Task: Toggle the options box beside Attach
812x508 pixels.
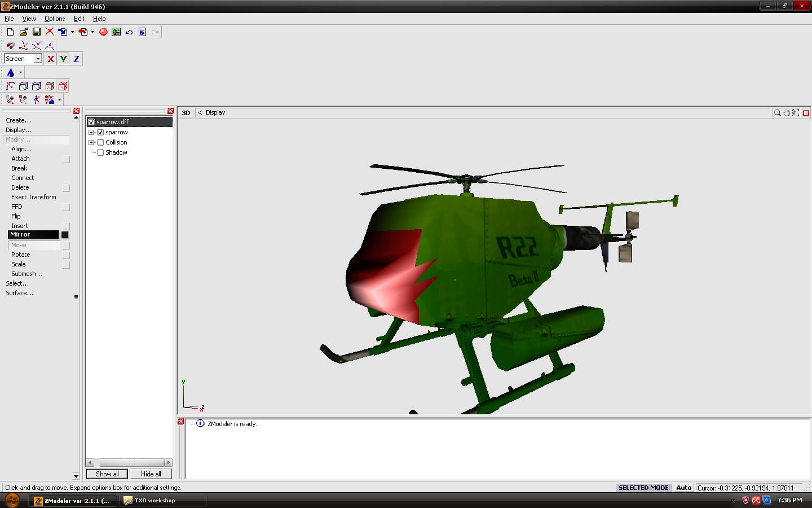Action: tap(66, 159)
